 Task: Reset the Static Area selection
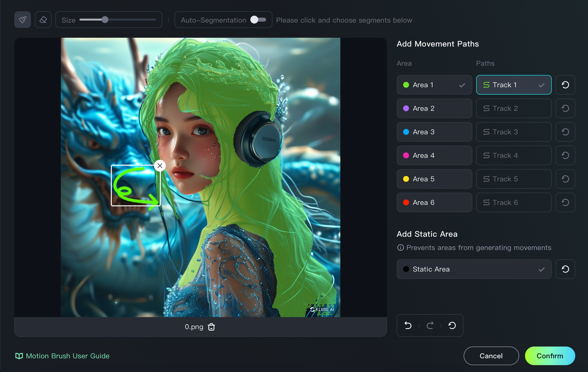click(565, 269)
